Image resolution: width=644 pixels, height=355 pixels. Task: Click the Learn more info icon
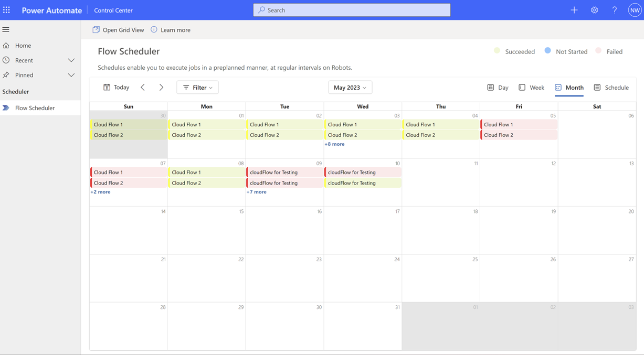pyautogui.click(x=153, y=30)
